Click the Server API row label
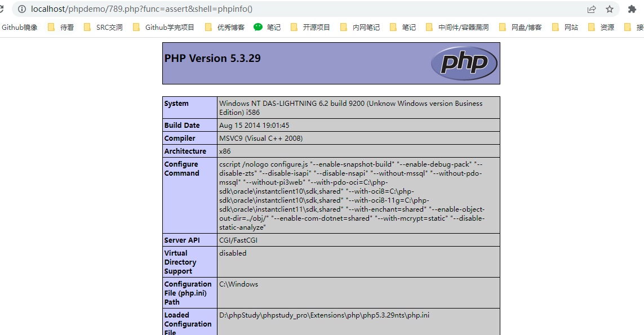Image resolution: width=644 pixels, height=335 pixels. click(x=182, y=240)
